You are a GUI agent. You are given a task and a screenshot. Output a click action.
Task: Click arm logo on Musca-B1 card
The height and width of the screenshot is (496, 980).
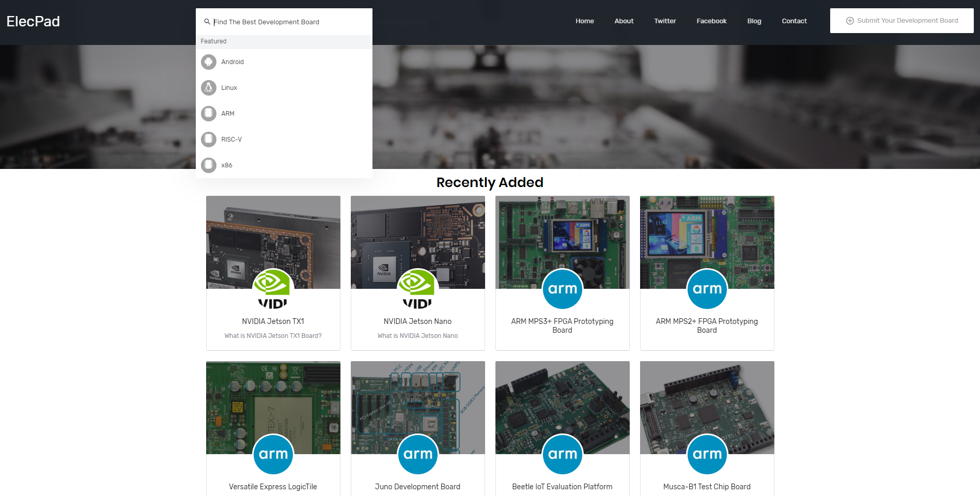coord(707,454)
